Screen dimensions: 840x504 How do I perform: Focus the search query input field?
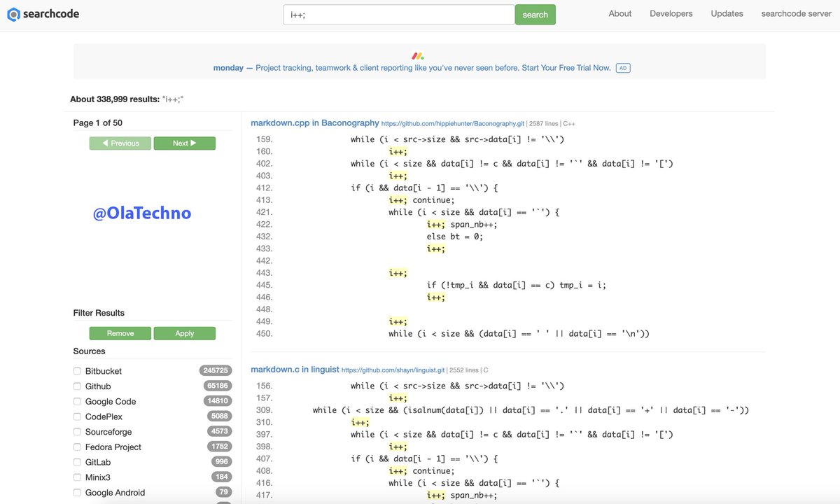coord(399,15)
